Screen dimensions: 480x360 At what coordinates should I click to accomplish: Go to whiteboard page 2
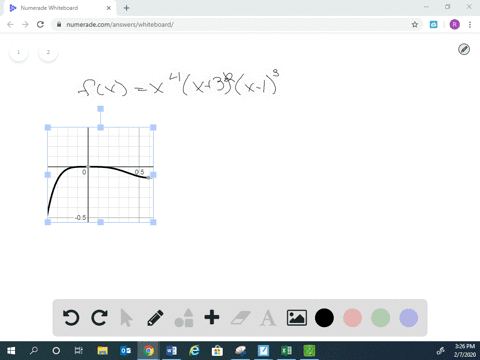pos(48,52)
